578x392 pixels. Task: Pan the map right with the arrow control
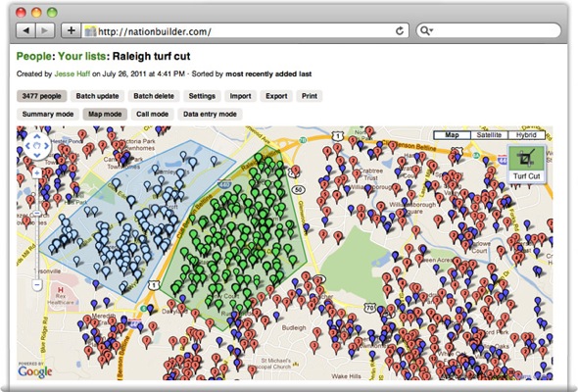46,146
